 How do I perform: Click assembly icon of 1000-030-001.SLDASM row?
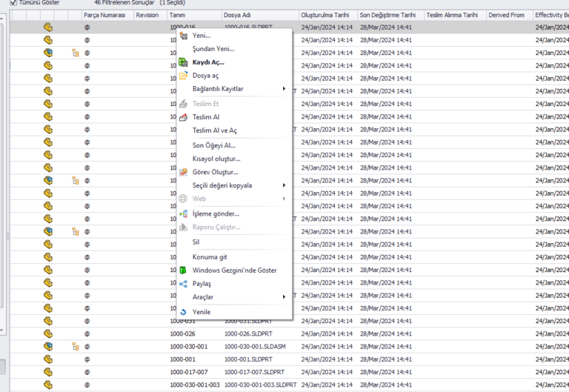click(x=48, y=347)
